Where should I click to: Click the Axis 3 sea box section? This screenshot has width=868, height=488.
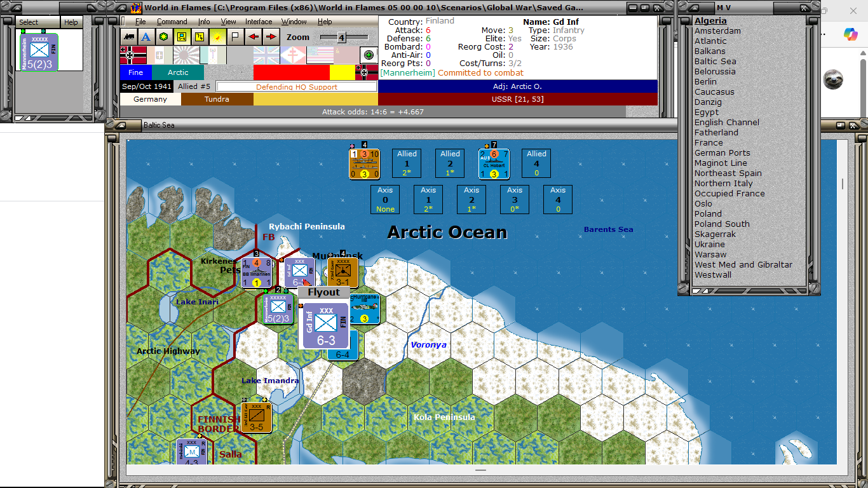pos(515,200)
